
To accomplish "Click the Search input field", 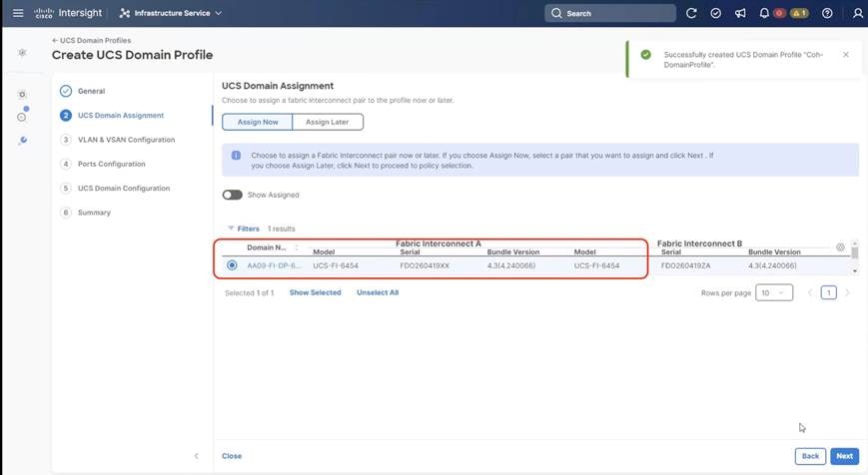I will tap(610, 13).
